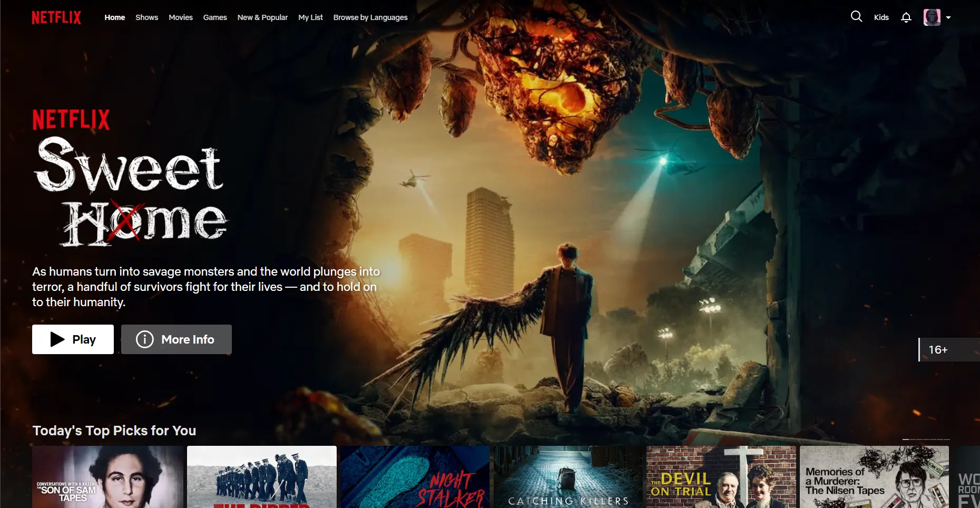Click the profile avatar image

coord(932,17)
